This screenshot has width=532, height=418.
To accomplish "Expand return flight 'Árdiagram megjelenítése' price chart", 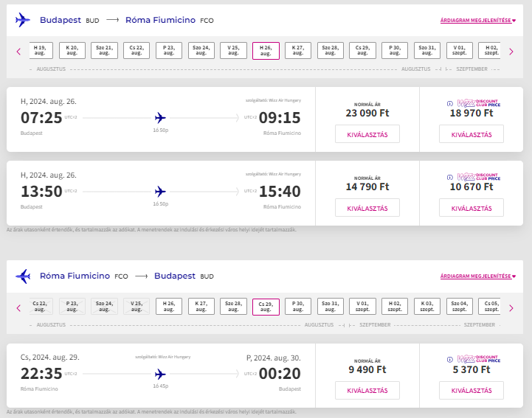I will coord(477,276).
